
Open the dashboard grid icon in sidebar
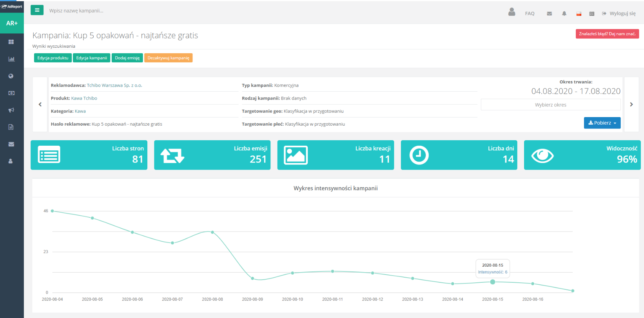pyautogui.click(x=11, y=42)
